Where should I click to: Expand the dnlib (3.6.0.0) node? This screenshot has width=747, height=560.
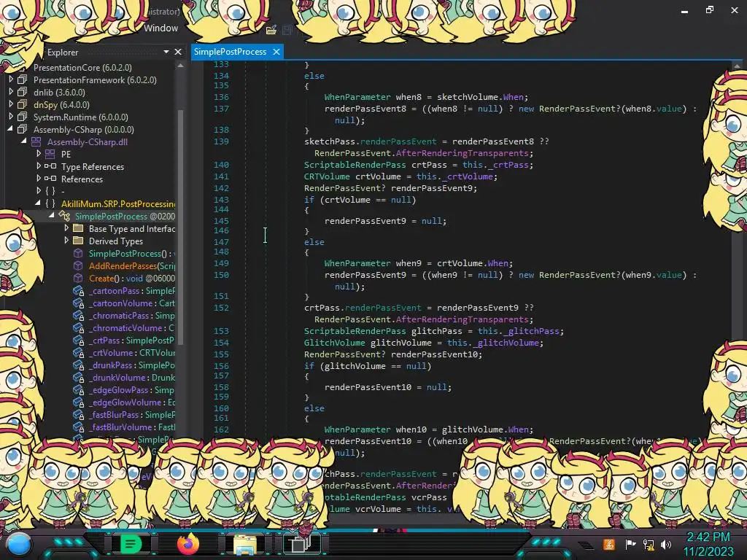pos(11,92)
